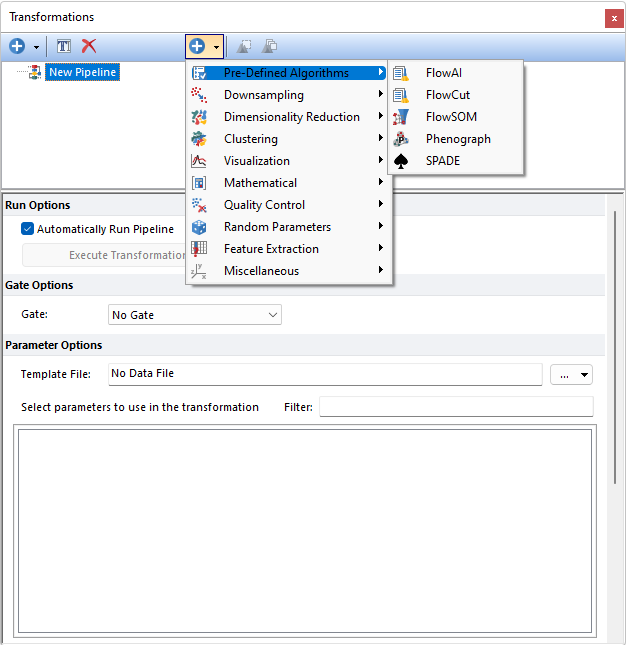Close the Transformations window
This screenshot has height=645, width=626.
click(x=613, y=17)
